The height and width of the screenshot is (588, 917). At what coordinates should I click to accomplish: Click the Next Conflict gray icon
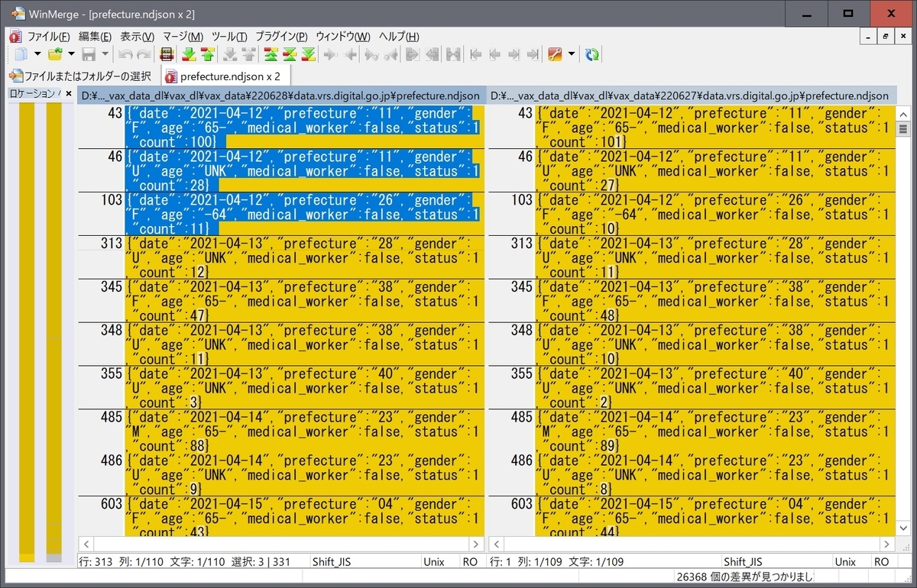[x=228, y=54]
